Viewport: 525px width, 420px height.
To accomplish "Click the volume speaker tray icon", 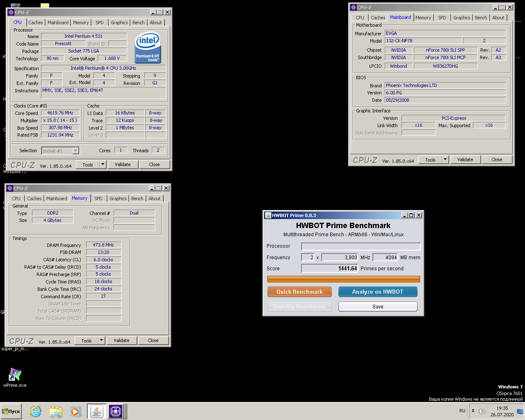I will 482,411.
